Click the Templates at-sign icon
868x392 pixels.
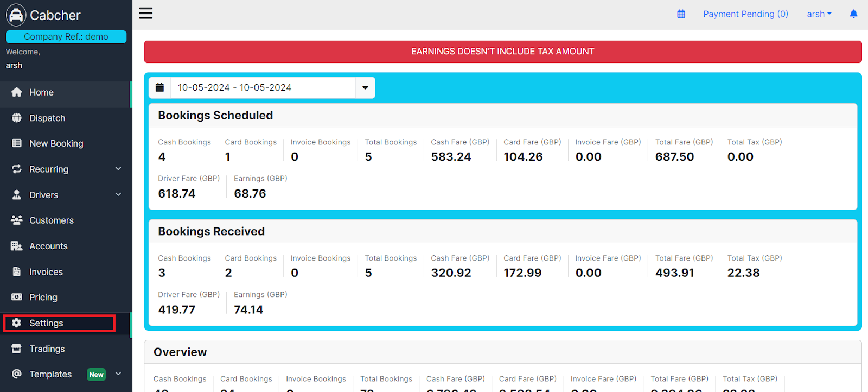tap(17, 374)
